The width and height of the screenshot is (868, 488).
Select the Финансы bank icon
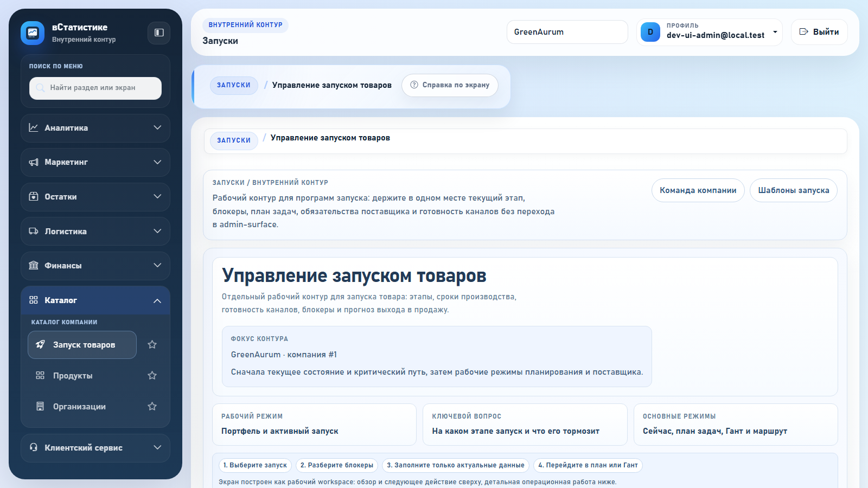(x=33, y=266)
